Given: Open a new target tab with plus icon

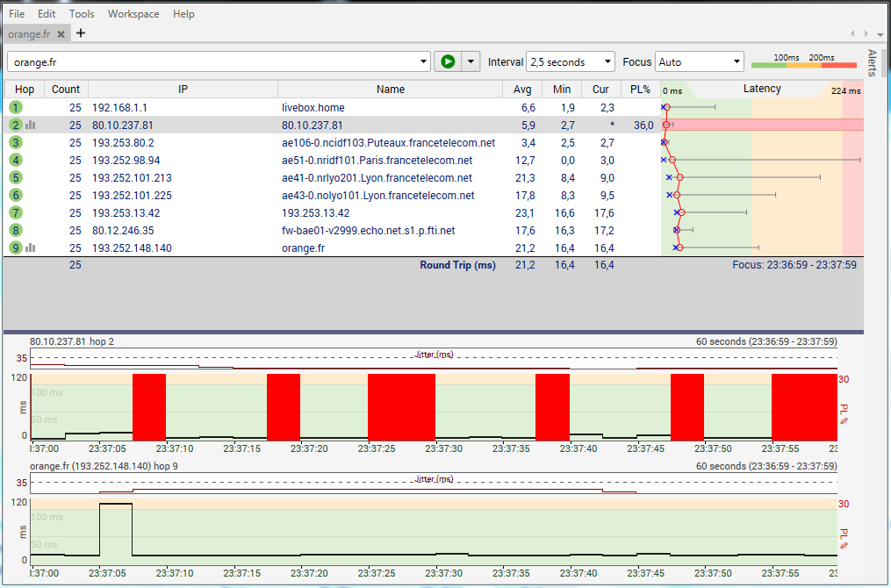Looking at the screenshot, I should pos(81,33).
